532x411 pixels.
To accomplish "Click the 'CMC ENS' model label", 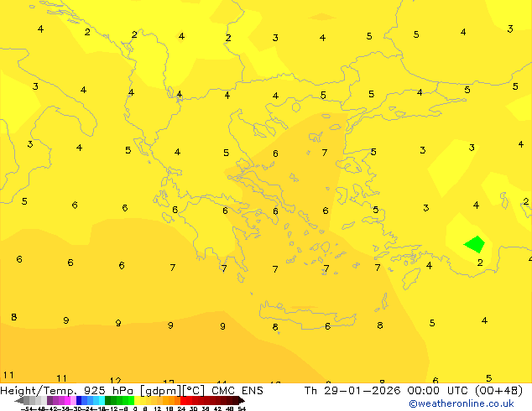I will (237, 391).
